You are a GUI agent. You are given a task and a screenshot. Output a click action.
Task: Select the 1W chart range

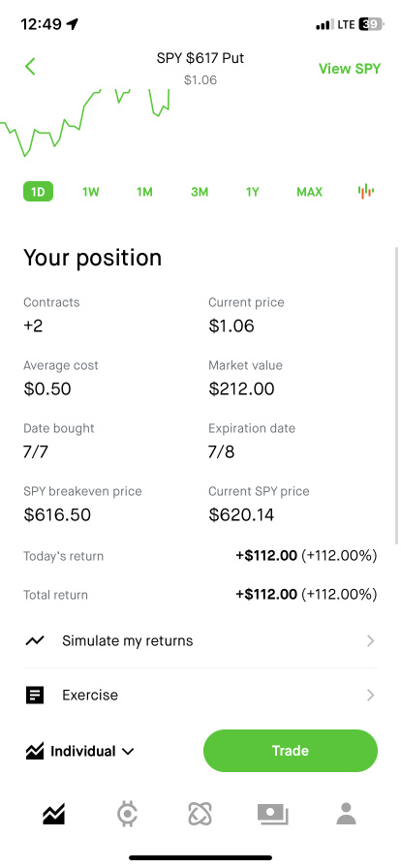91,192
